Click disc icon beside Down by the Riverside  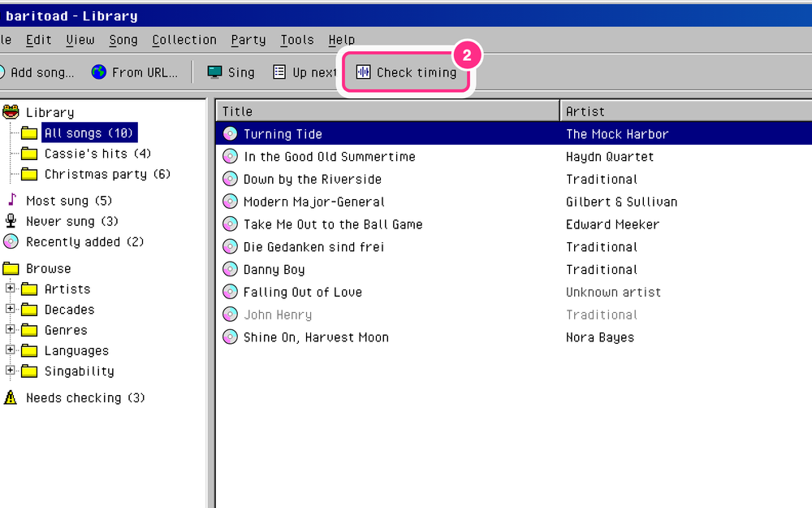(x=230, y=179)
